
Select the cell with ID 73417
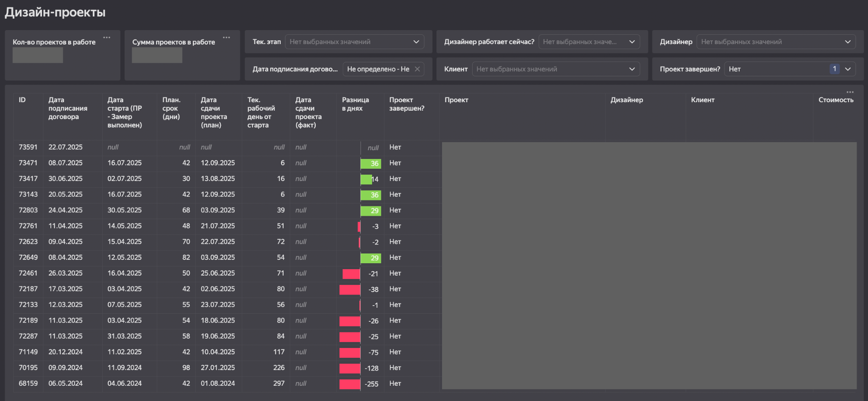pyautogui.click(x=28, y=179)
